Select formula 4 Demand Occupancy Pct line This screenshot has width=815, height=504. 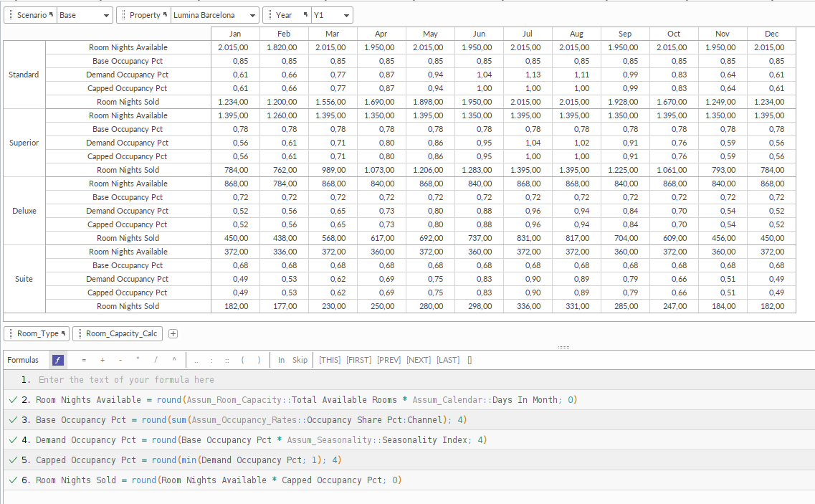(x=409, y=440)
